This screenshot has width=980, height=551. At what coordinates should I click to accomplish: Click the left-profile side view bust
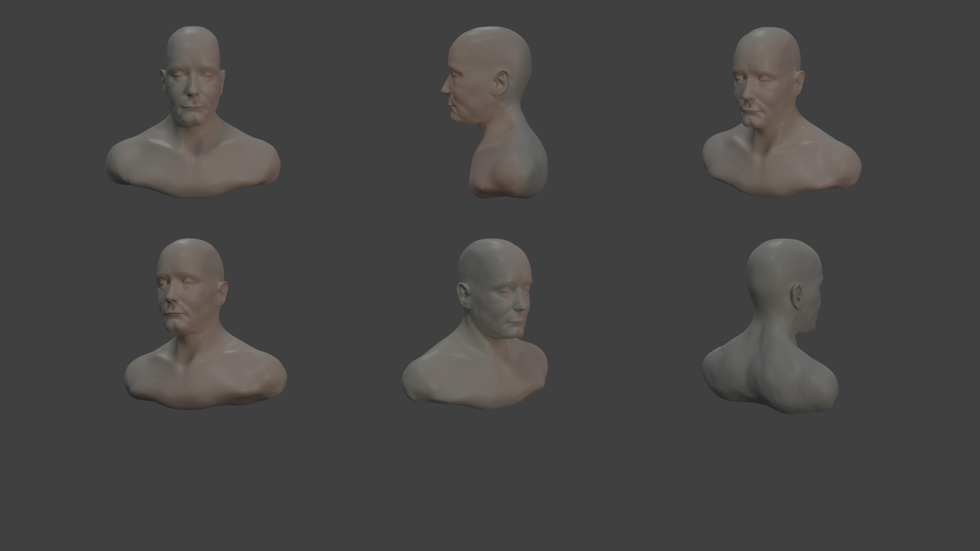coord(498,114)
